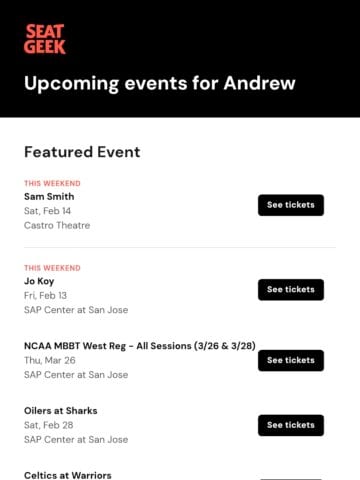This screenshot has height=480, width=360.
Task: Click the Castro Theatre venue text
Action: (x=57, y=225)
